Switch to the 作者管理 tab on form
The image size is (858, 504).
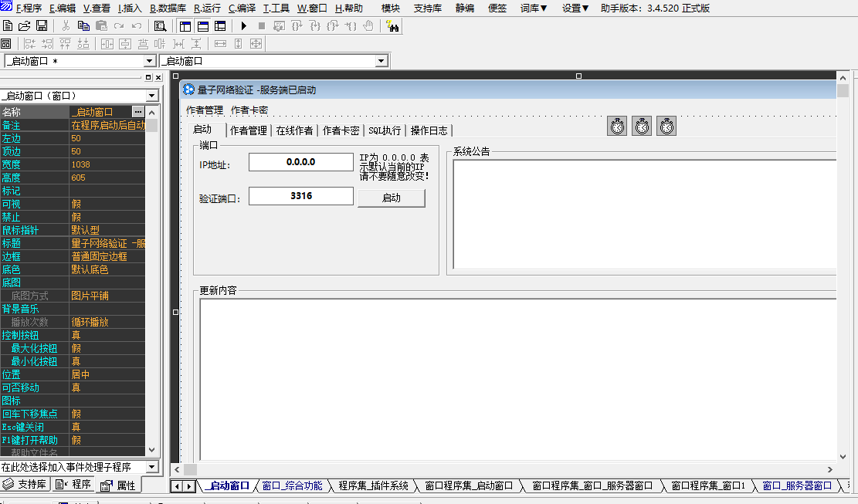(248, 130)
